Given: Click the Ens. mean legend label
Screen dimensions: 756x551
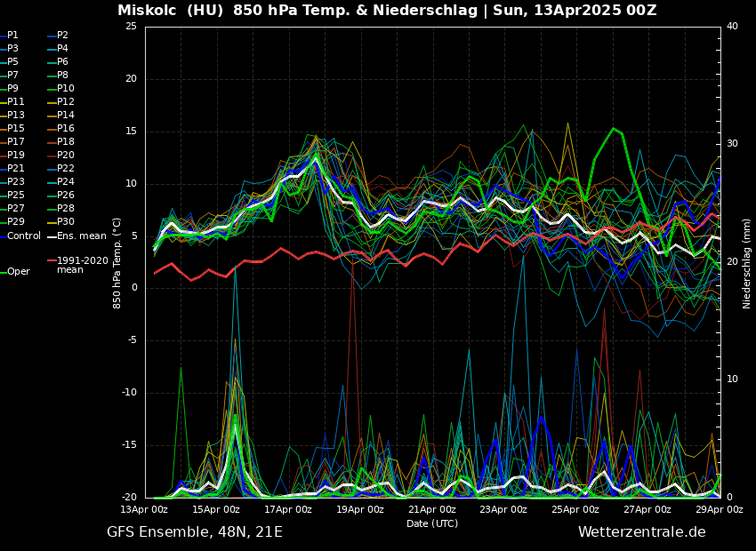Looking at the screenshot, I should click(80, 236).
